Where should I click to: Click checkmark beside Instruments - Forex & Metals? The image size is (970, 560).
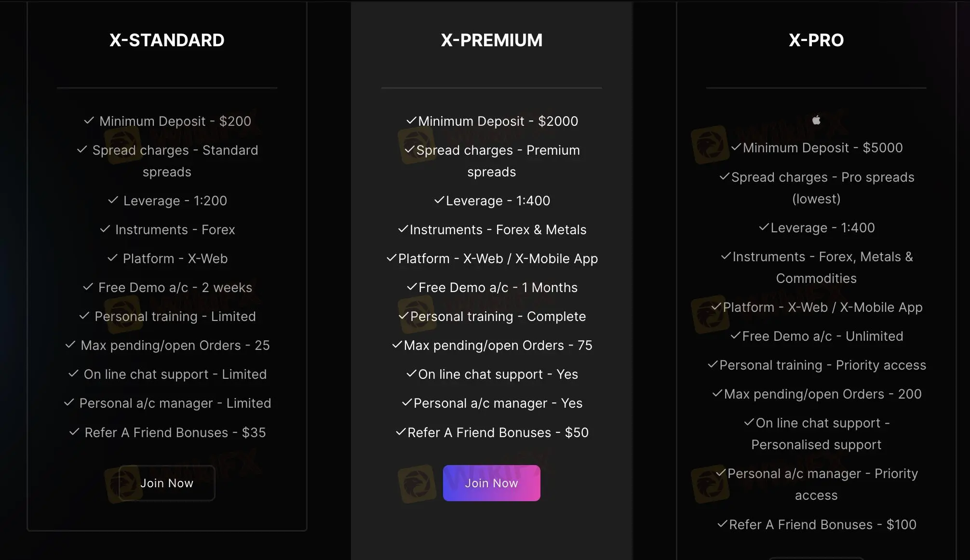tap(403, 229)
